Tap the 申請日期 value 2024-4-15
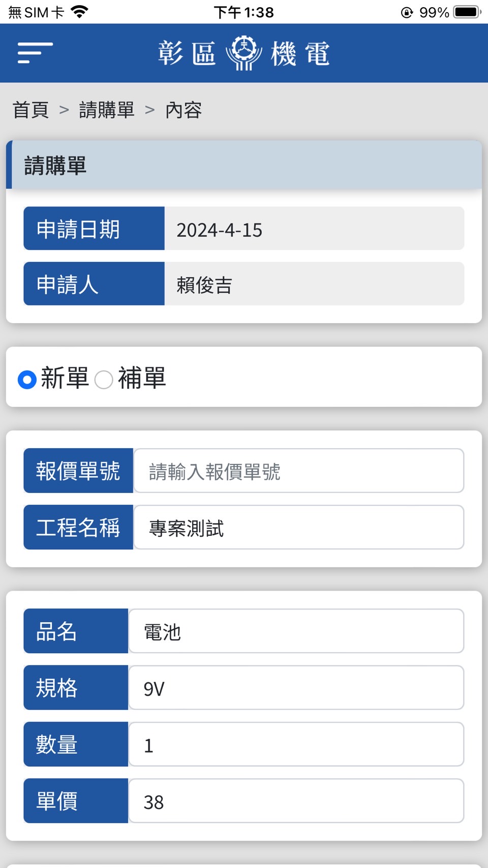The height and width of the screenshot is (868, 488). 314,229
